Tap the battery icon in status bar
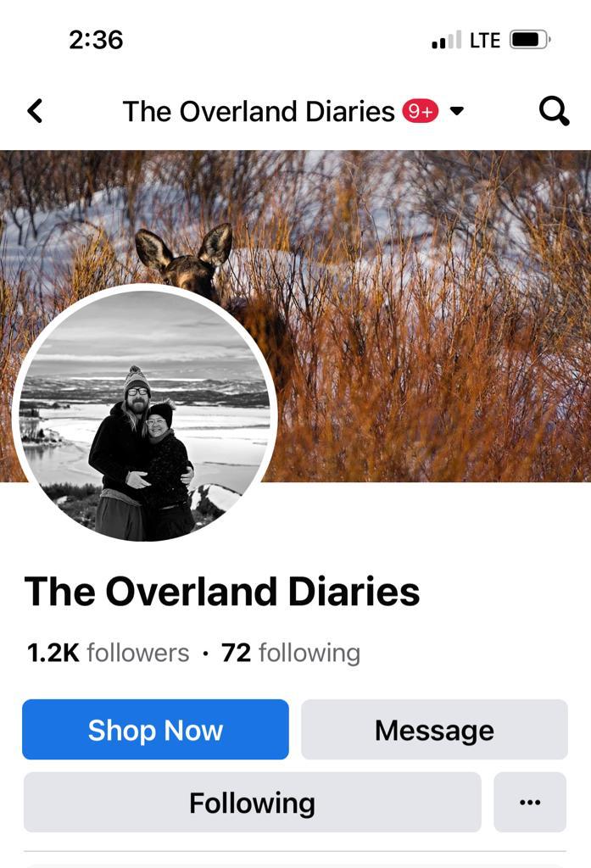This screenshot has height=868, width=591. pos(530,40)
